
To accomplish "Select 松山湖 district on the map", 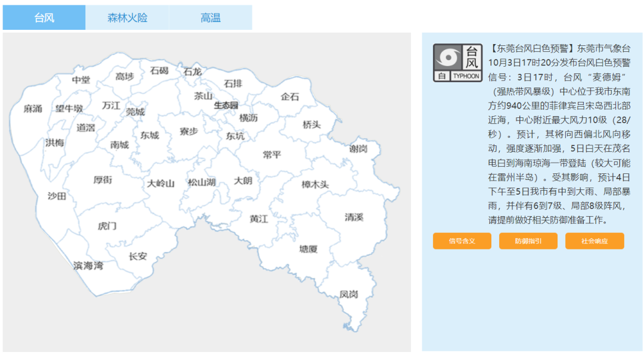I will 202,183.
